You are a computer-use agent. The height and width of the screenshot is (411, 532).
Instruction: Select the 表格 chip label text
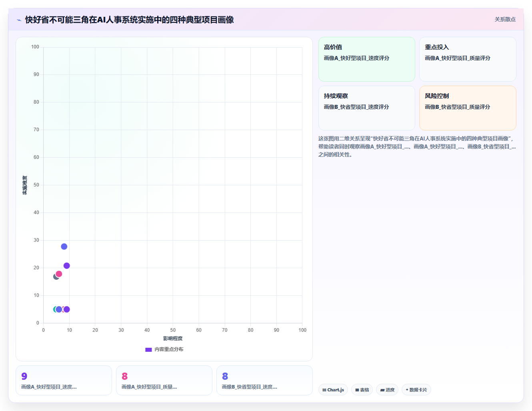click(x=364, y=390)
